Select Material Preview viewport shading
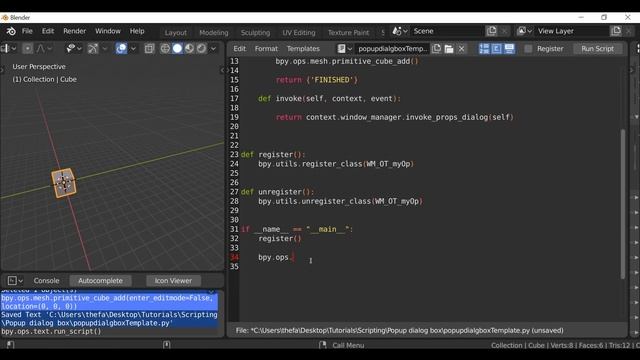Viewport: 640px width, 360px height. [x=189, y=49]
